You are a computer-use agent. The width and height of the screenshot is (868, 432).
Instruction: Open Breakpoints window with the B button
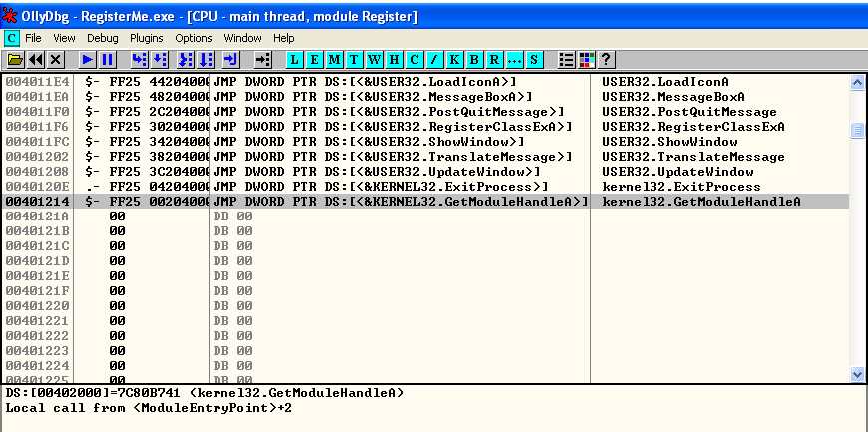pos(475,59)
